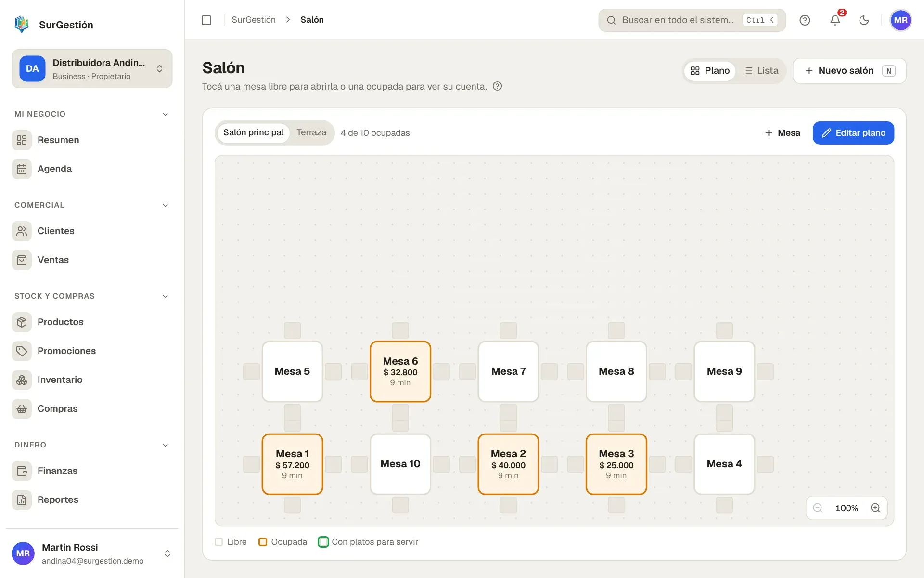
Task: Open Reportes document chart icon
Action: click(x=22, y=500)
